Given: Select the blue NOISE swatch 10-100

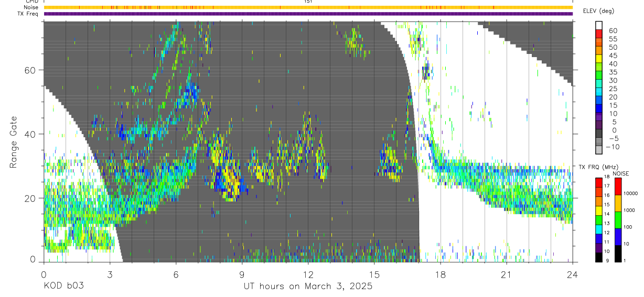Looking at the screenshot, I should (618, 236).
